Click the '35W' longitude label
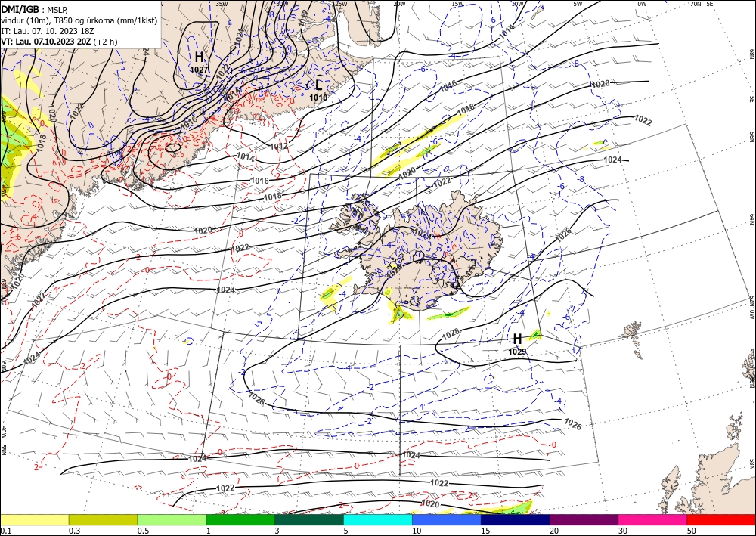 [x=222, y=4]
